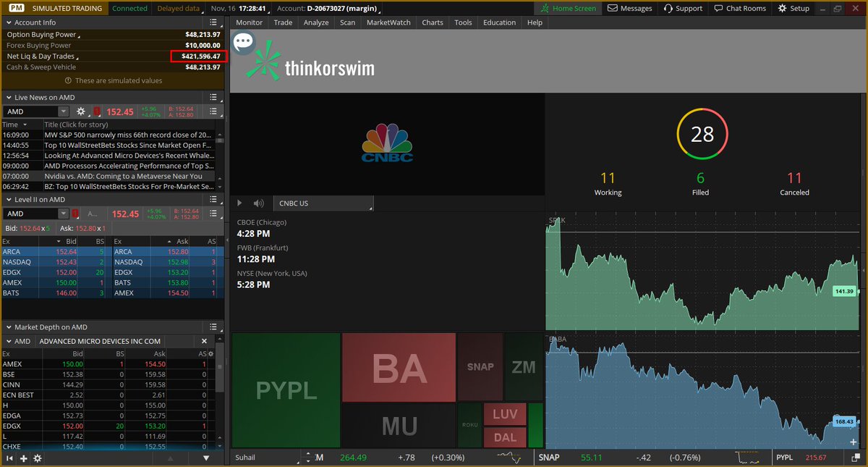Show Working orders count
The width and height of the screenshot is (868, 467).
[608, 184]
